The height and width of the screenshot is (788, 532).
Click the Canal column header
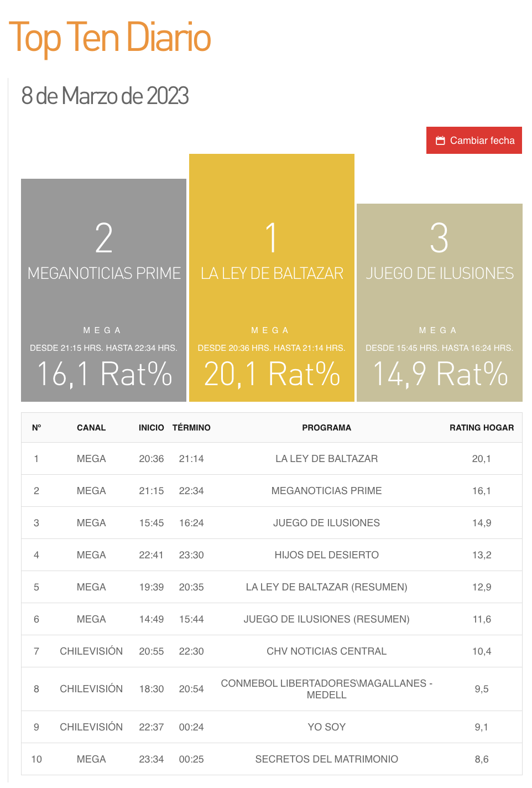(91, 428)
